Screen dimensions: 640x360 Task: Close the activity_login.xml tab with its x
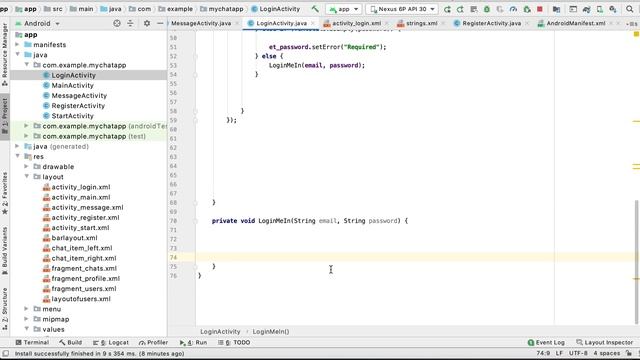tap(386, 23)
